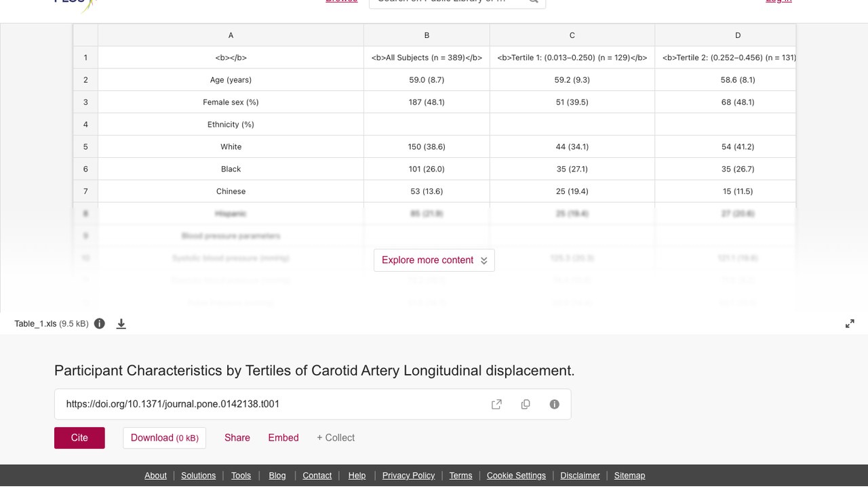Select column B header in the table
Screen dimensions: 868x488
(427, 35)
